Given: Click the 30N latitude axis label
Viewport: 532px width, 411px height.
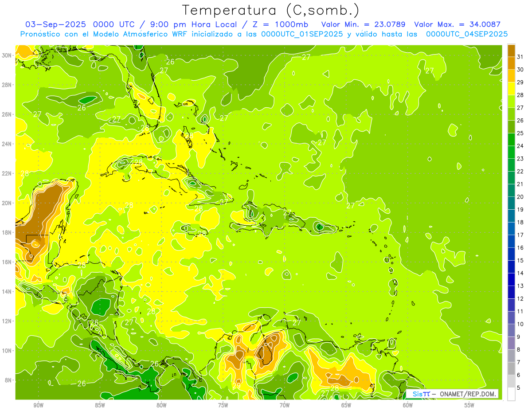Looking at the screenshot, I should click(7, 55).
